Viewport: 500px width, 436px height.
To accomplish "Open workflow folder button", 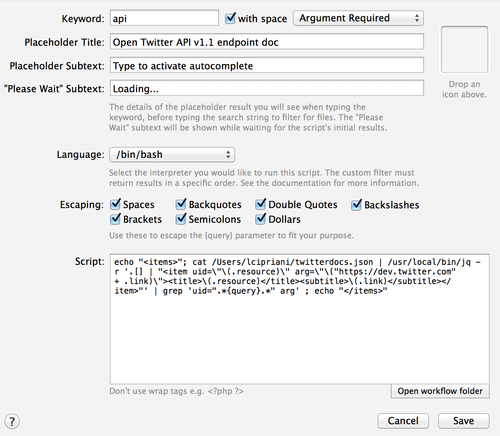I will [x=440, y=391].
